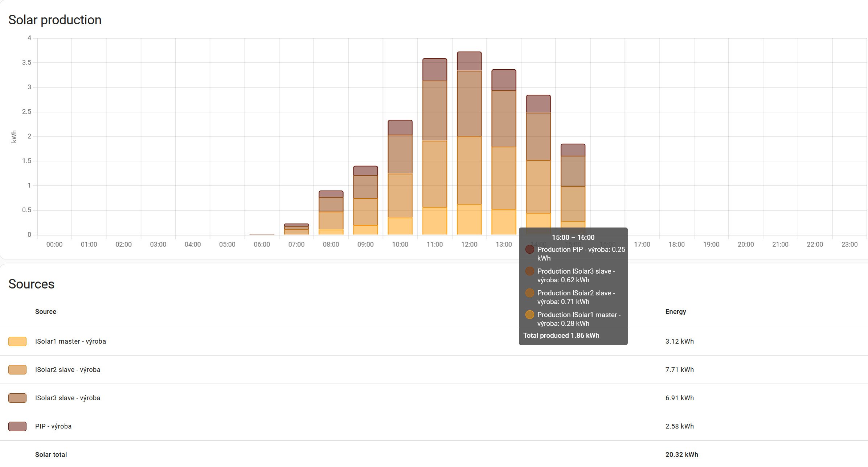Click the '12:00' x-axis label
The width and height of the screenshot is (868, 467).
pyautogui.click(x=469, y=245)
